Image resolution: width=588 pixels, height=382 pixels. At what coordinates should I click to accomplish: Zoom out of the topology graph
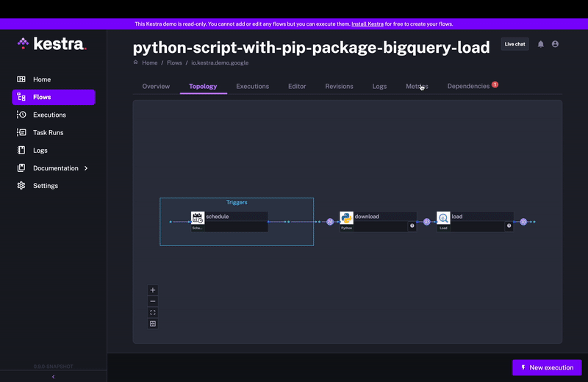coord(153,301)
